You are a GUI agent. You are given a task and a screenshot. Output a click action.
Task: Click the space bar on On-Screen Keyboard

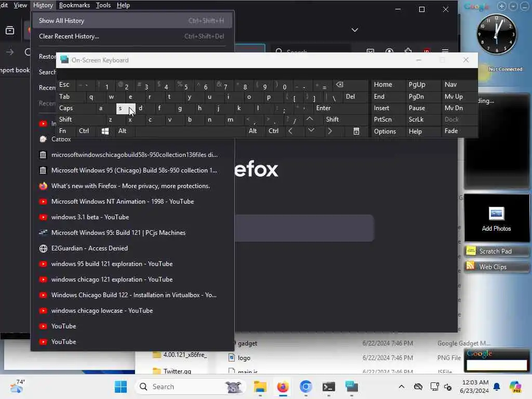pyautogui.click(x=190, y=131)
